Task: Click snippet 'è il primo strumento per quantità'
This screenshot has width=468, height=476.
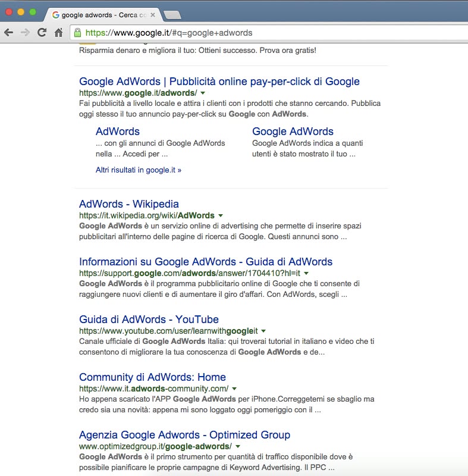Action: [216, 462]
